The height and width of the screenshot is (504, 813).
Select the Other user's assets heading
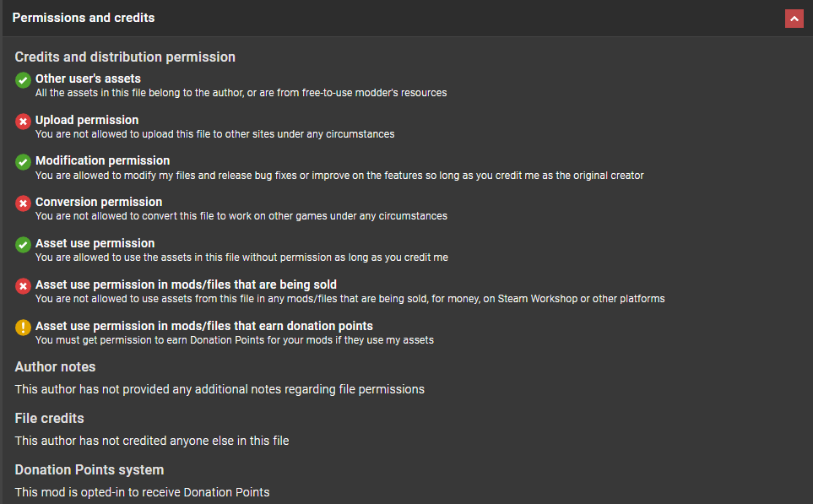click(x=88, y=79)
